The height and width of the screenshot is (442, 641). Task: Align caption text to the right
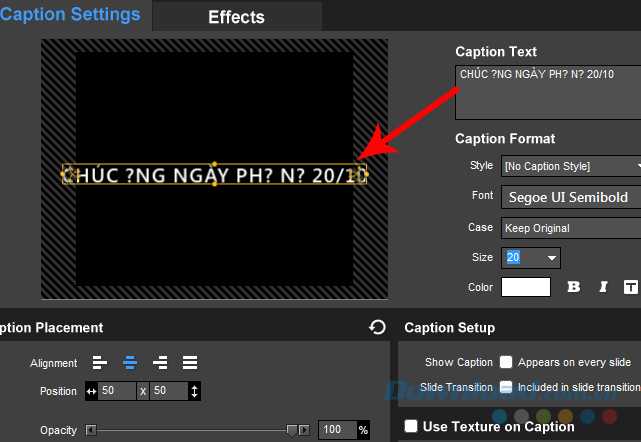pyautogui.click(x=159, y=362)
